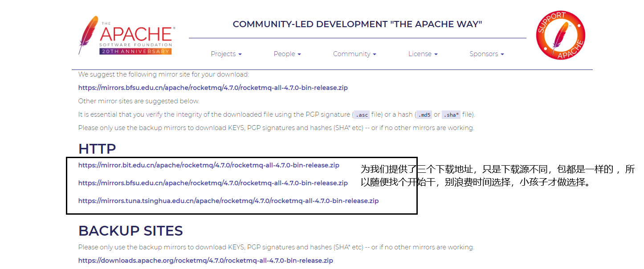The width and height of the screenshot is (644, 269).
Task: Select the Projects menu item
Action: pyautogui.click(x=226, y=53)
